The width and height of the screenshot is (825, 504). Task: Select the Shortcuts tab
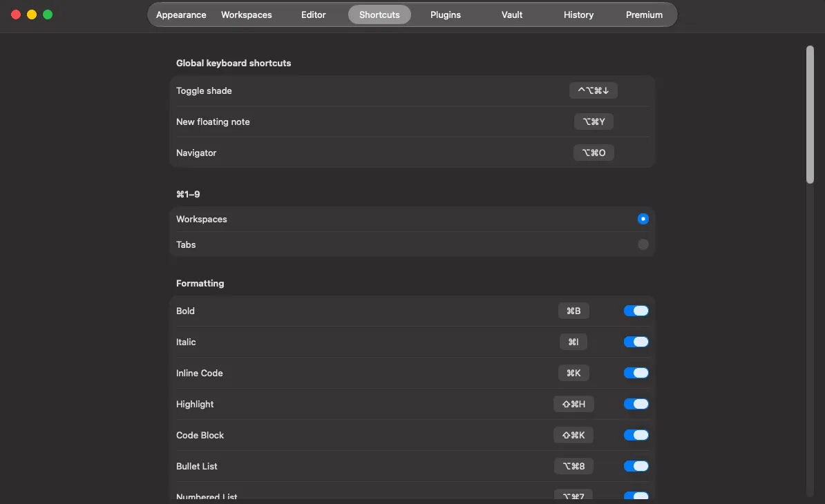point(379,14)
